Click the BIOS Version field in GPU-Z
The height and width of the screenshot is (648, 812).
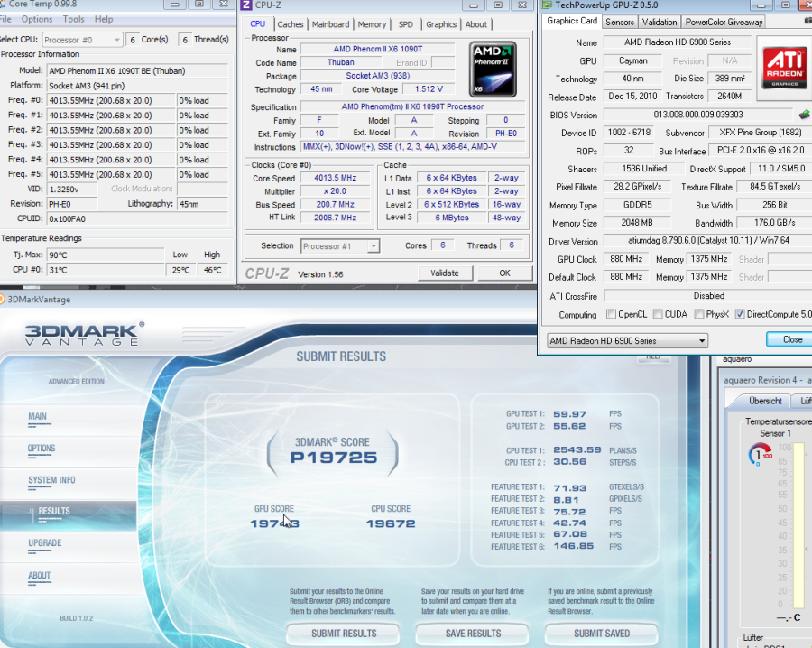pyautogui.click(x=698, y=115)
